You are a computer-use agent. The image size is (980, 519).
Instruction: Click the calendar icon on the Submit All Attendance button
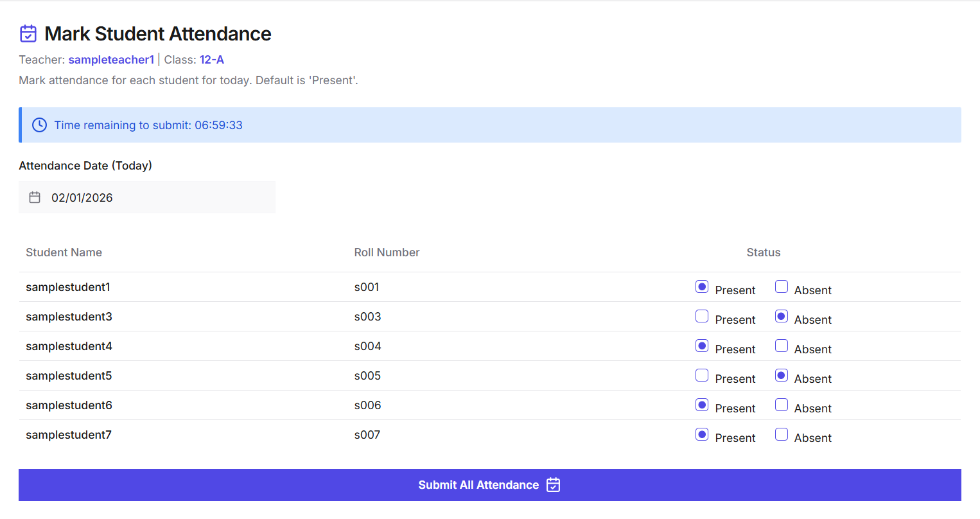click(553, 485)
